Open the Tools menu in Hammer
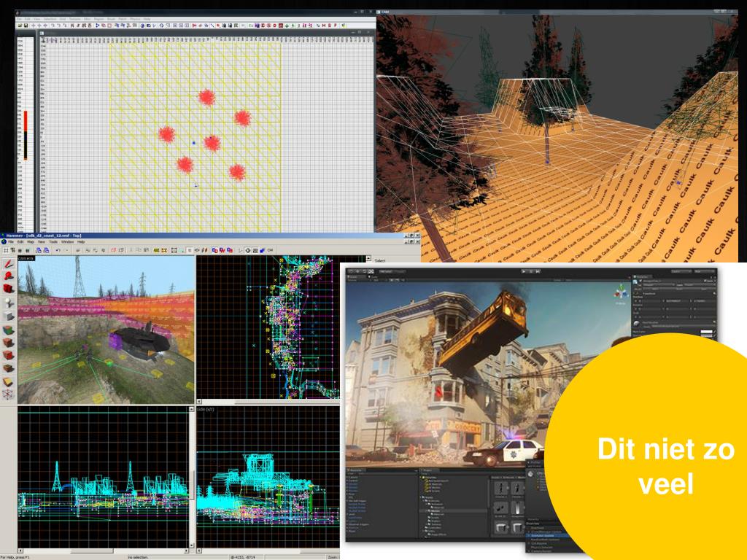747x560 pixels. coord(53,242)
